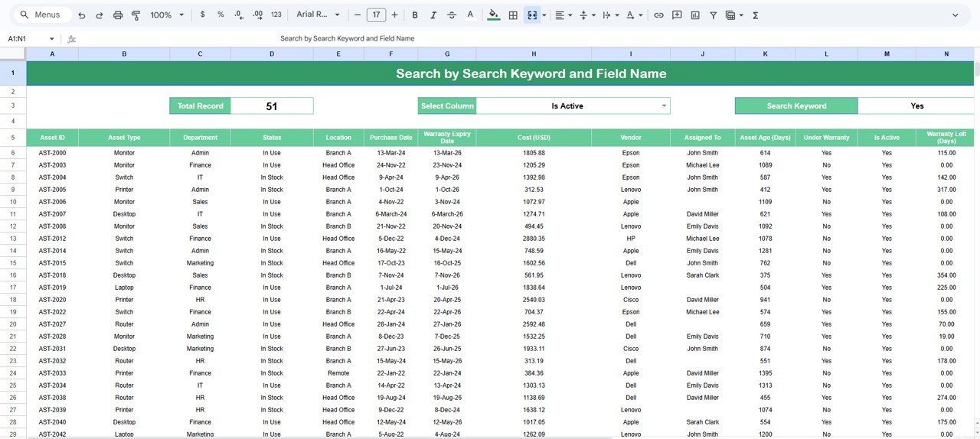
Task: Format as currency with dollar icon
Action: (202, 15)
